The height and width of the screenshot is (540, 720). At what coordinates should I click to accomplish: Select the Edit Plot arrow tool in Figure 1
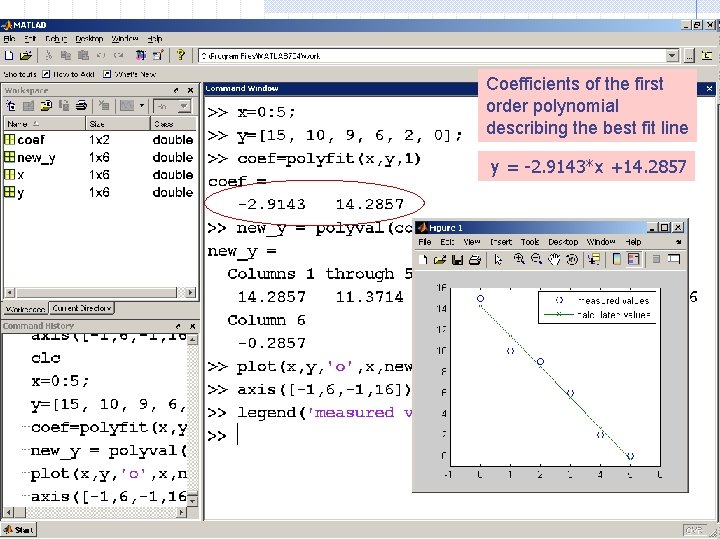click(x=498, y=259)
